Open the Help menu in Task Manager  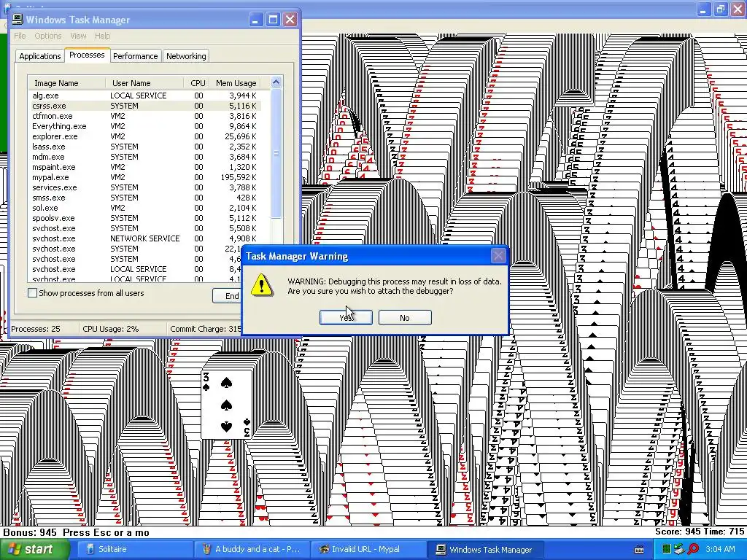[x=102, y=36]
